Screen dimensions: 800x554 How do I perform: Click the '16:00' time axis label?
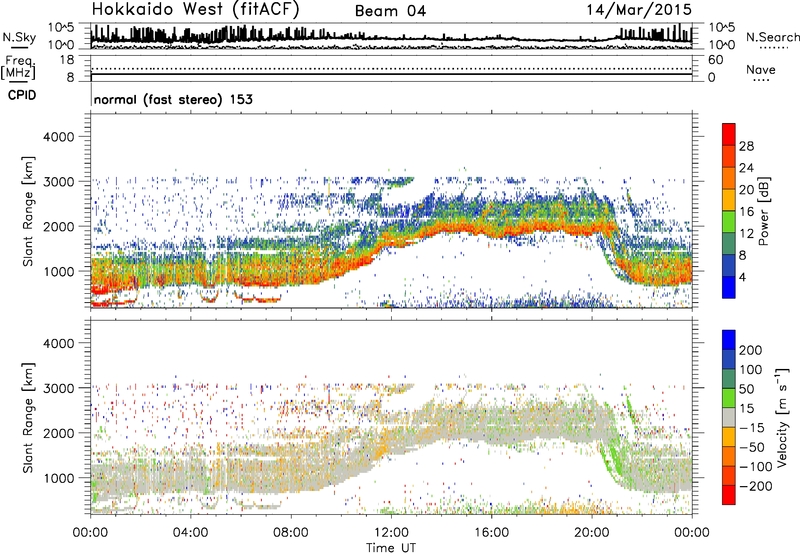(x=492, y=533)
